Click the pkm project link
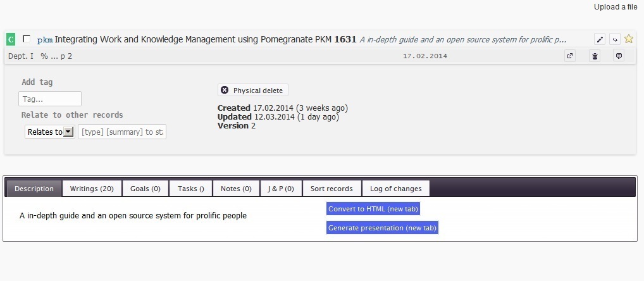 pos(45,40)
